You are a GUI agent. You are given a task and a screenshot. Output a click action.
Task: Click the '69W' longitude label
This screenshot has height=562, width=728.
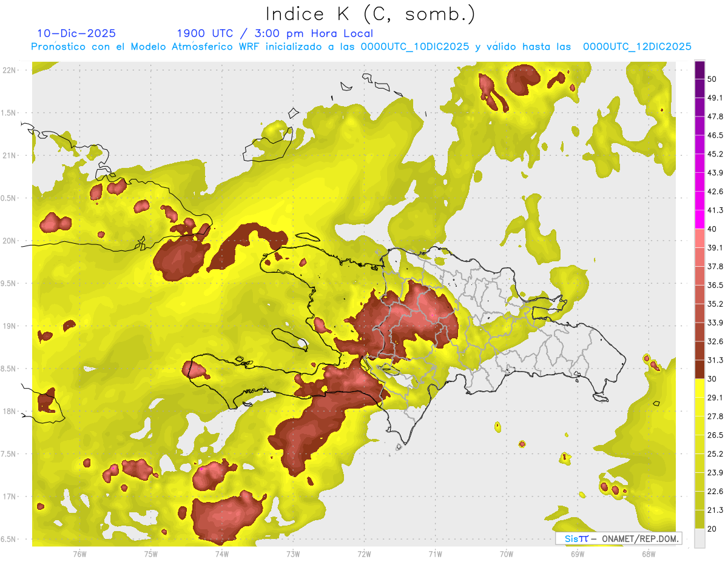[x=578, y=554]
